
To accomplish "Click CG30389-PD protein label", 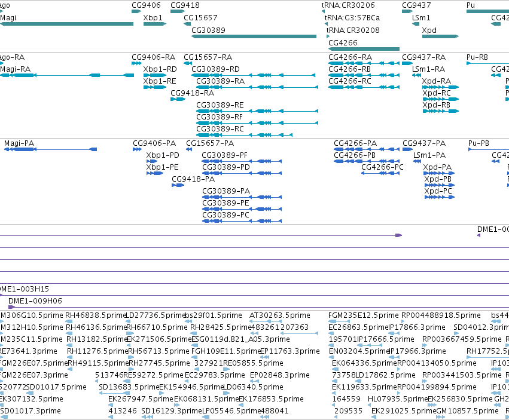I will click(226, 167).
